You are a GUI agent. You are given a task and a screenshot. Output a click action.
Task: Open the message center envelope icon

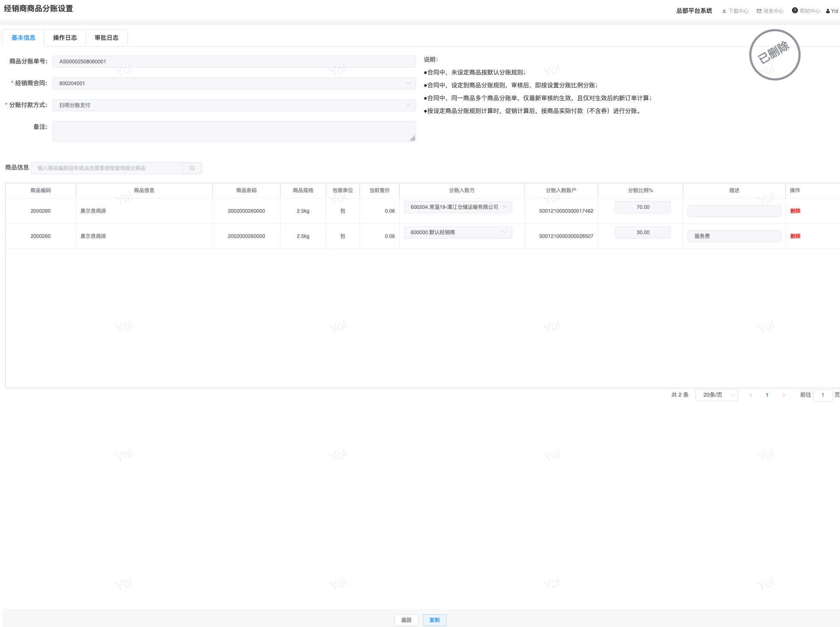pyautogui.click(x=759, y=11)
